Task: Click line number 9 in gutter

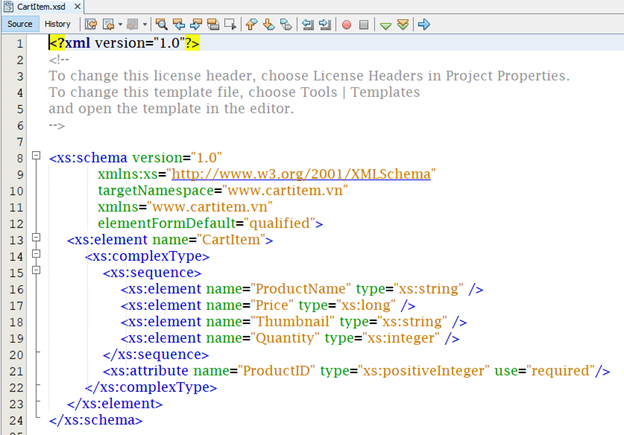Action: (20, 174)
